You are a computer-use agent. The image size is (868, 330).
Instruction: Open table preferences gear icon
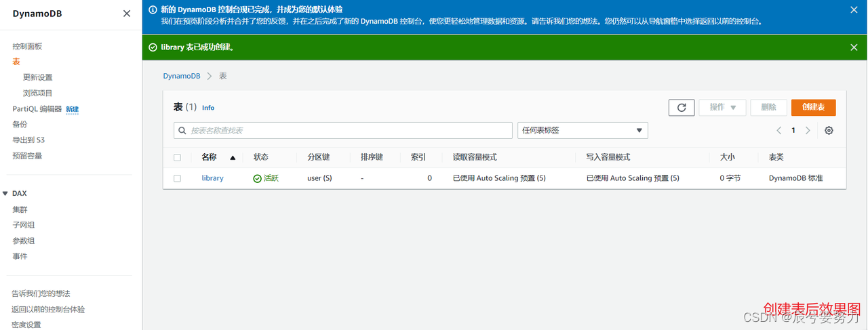click(829, 130)
